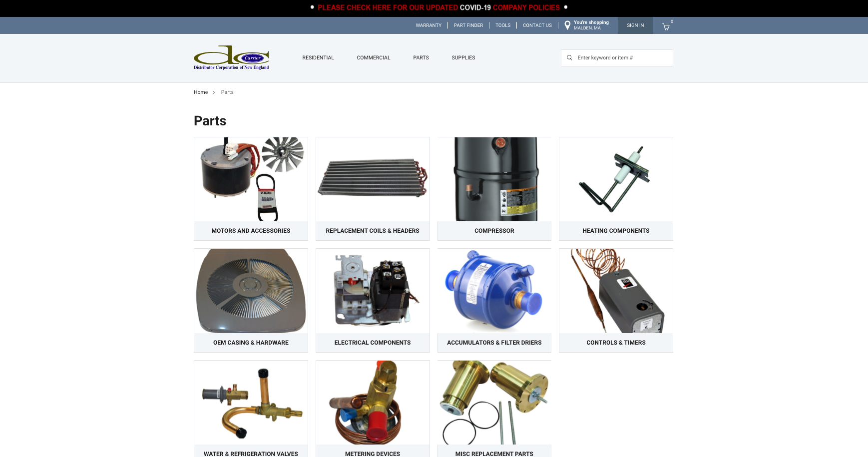Go to the Warranty page

click(x=429, y=25)
